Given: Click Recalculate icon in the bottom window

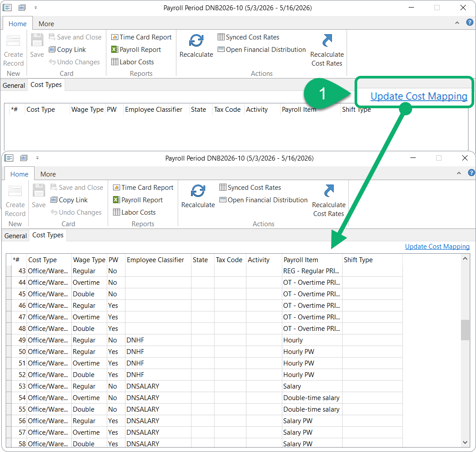Looking at the screenshot, I should [198, 191].
